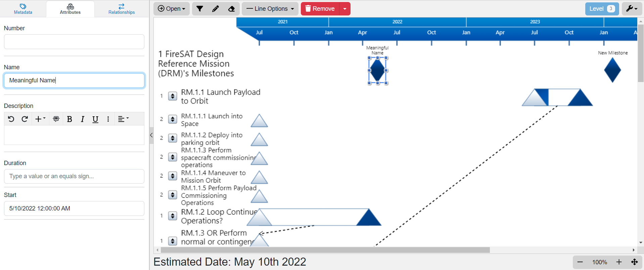Toggle italic formatting in description
Image resolution: width=644 pixels, height=270 pixels.
82,119
